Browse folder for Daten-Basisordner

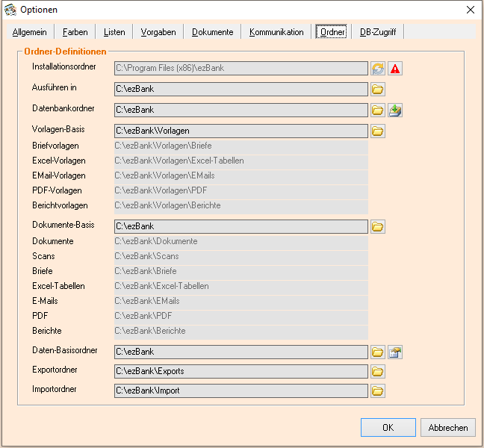coord(378,352)
